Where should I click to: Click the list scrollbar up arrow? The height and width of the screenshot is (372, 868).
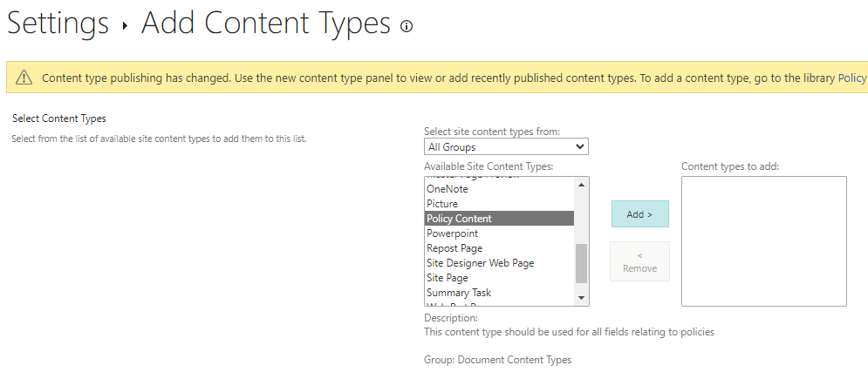[582, 184]
